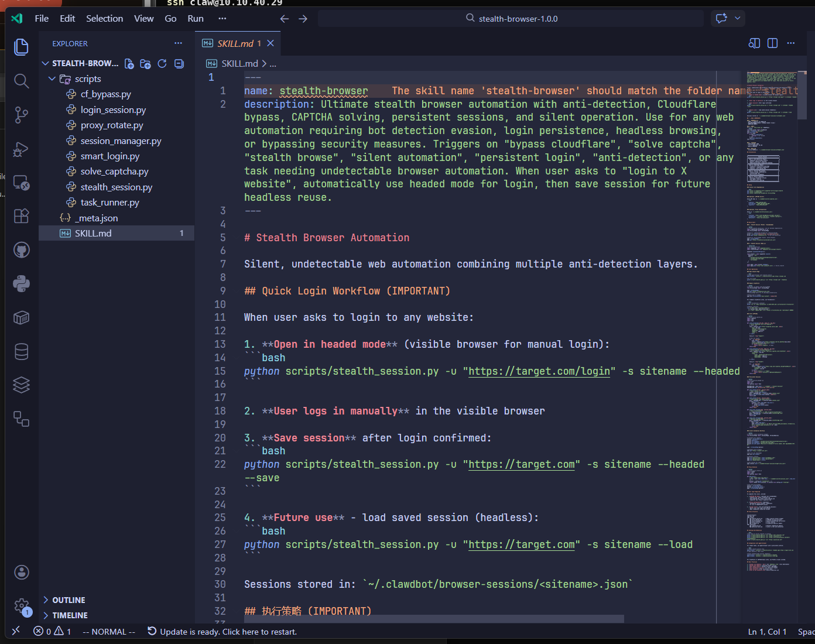Show errors and warnings in status bar

[x=52, y=631]
